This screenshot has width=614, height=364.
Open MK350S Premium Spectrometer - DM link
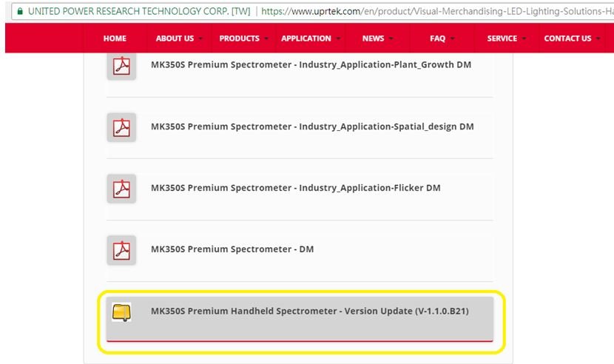232,249
